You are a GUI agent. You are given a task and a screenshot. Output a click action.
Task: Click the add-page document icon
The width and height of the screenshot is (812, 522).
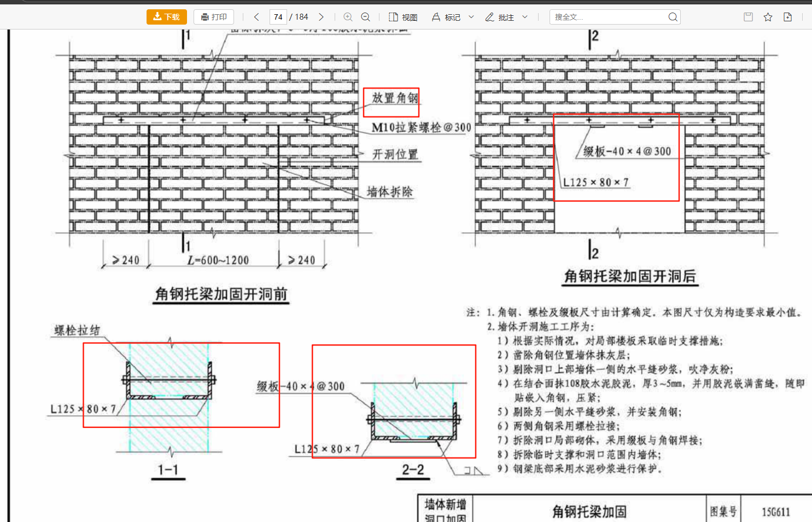pos(788,17)
